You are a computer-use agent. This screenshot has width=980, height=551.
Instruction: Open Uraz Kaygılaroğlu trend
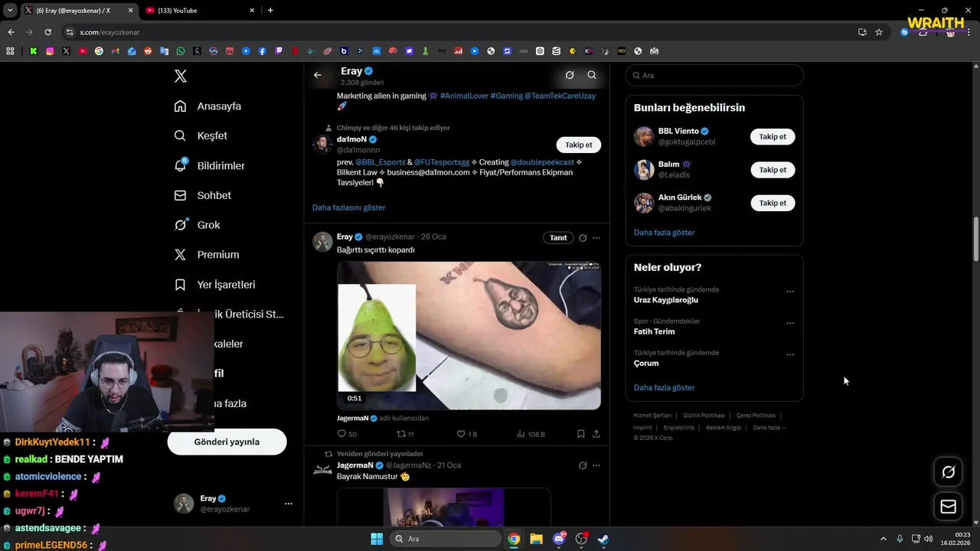point(666,300)
